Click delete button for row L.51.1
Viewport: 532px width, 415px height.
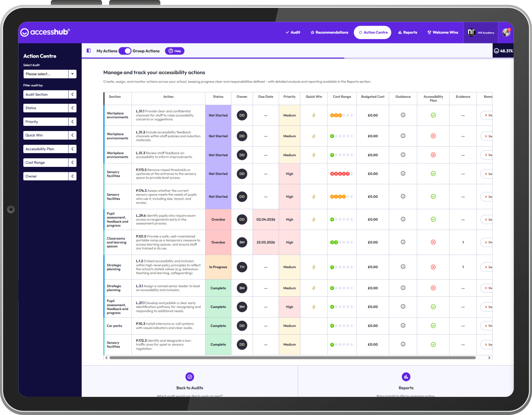[x=487, y=115]
